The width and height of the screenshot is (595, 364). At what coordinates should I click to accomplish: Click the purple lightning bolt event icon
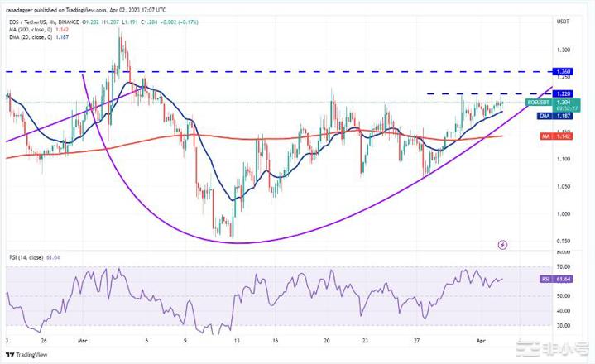click(502, 245)
